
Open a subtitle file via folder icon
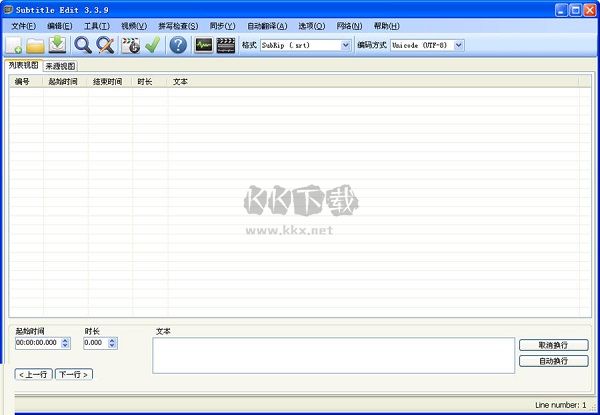[35, 45]
